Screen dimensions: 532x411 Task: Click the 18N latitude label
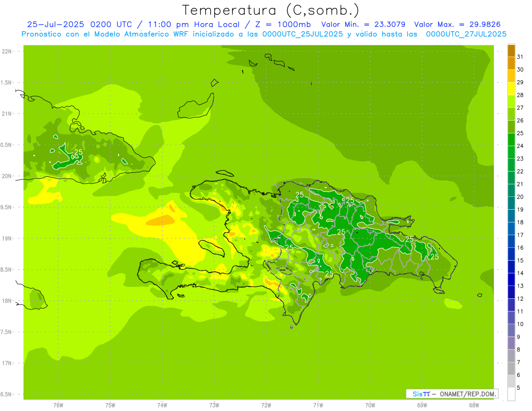pos(8,301)
